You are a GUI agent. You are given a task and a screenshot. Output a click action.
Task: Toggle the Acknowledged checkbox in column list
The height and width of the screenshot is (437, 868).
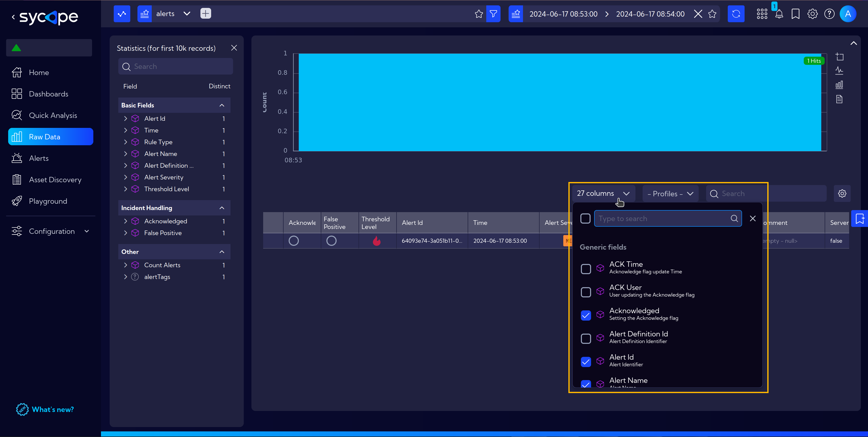click(586, 315)
